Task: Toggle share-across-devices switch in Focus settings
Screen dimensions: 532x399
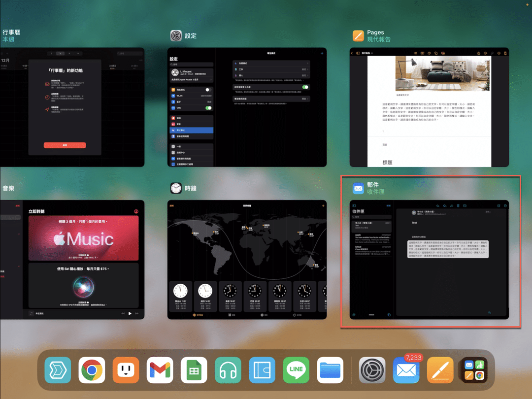Action: 305,87
